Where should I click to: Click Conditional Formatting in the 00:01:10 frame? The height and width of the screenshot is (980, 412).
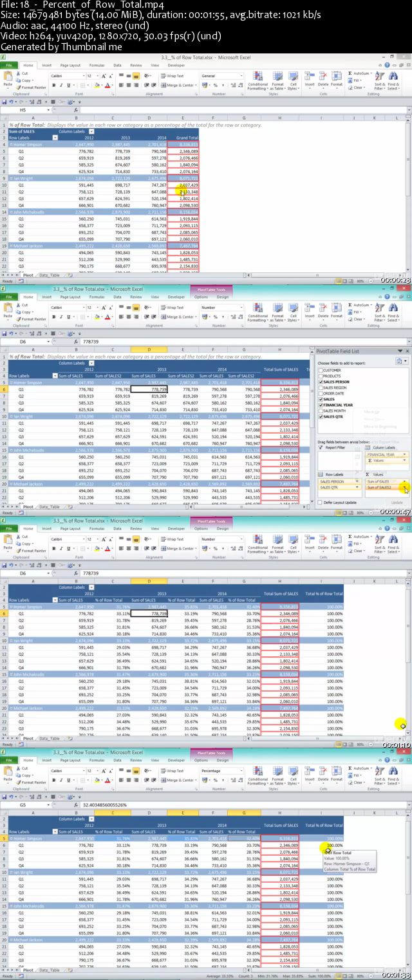[257, 544]
